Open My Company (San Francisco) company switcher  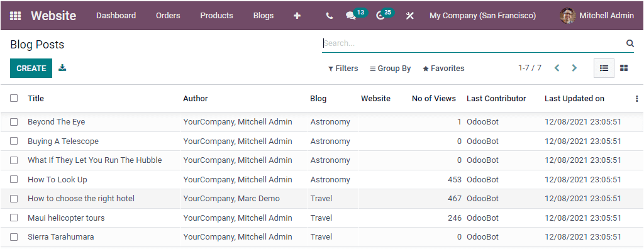click(482, 16)
